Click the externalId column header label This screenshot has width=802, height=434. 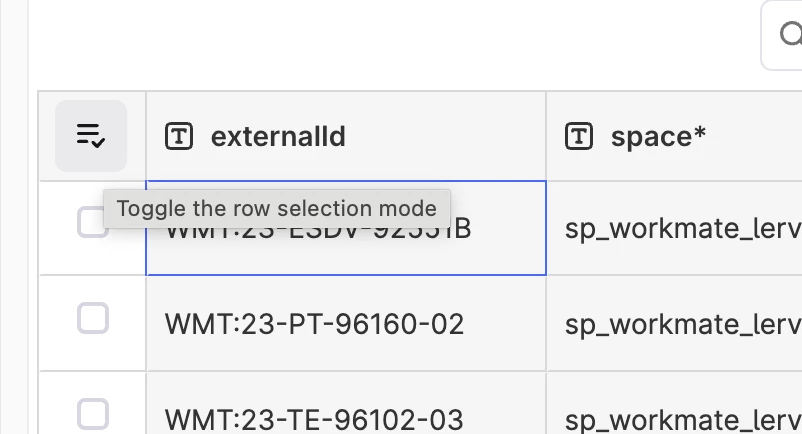(278, 136)
